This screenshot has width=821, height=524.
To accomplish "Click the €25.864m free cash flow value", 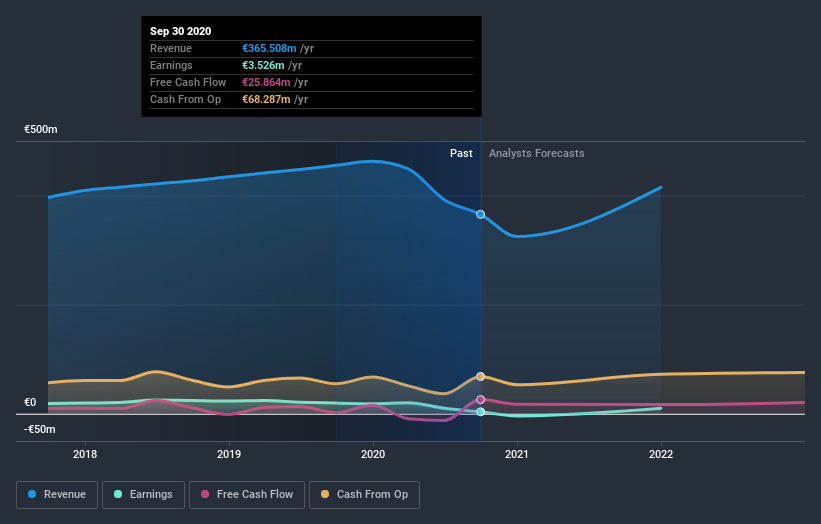I will pos(266,82).
